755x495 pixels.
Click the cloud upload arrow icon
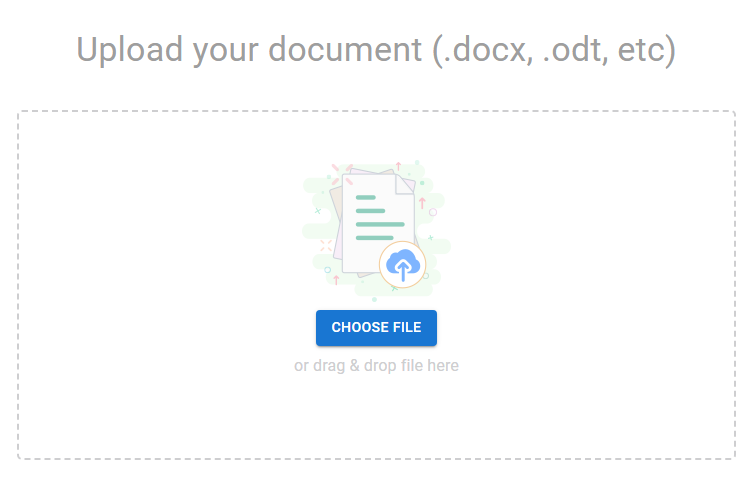point(403,265)
